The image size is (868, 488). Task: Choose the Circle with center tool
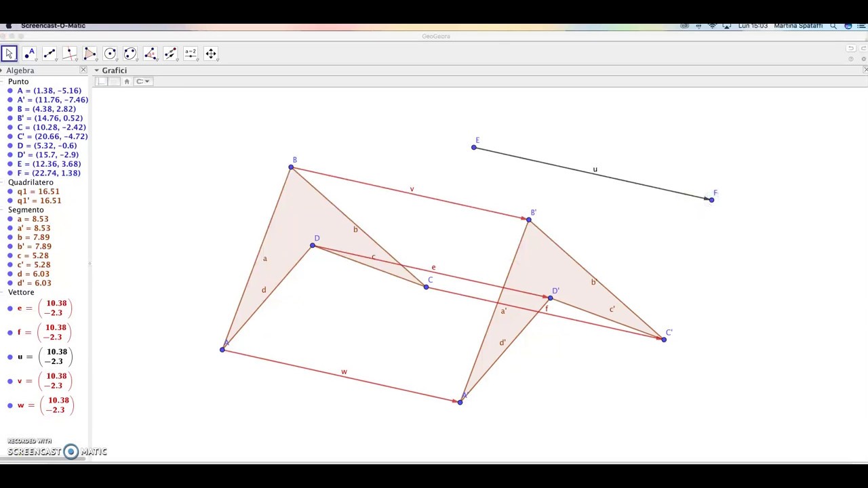pos(110,54)
